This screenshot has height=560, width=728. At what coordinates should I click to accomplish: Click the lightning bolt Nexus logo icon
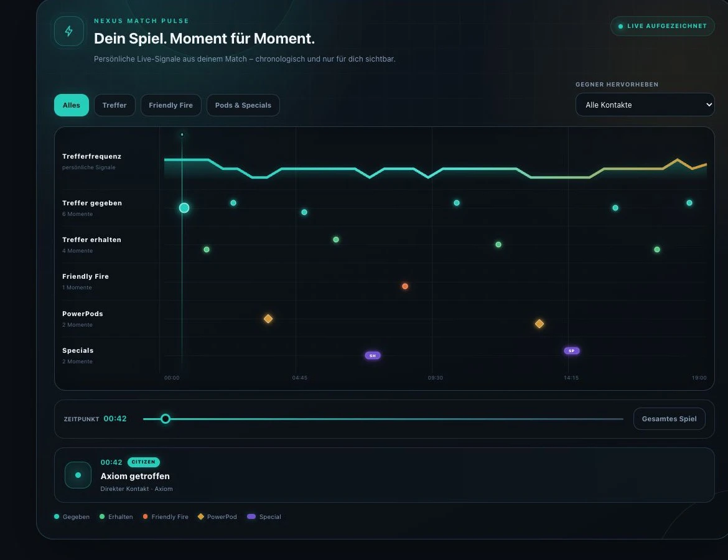(x=68, y=31)
